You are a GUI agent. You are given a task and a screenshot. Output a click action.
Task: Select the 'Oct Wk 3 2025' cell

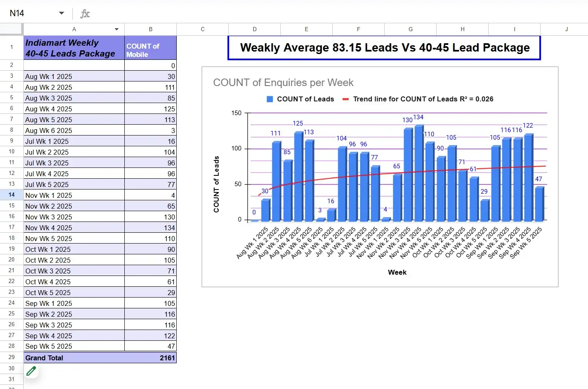click(74, 271)
